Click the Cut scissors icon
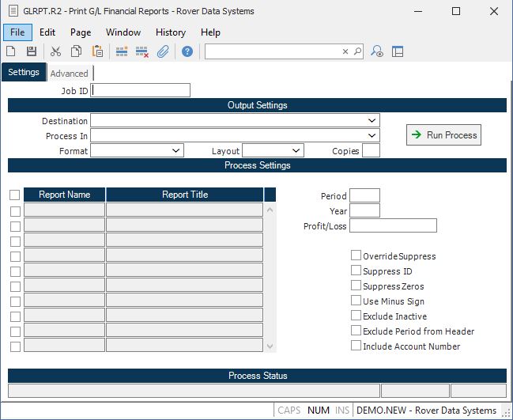This screenshot has width=513, height=420. (55, 51)
